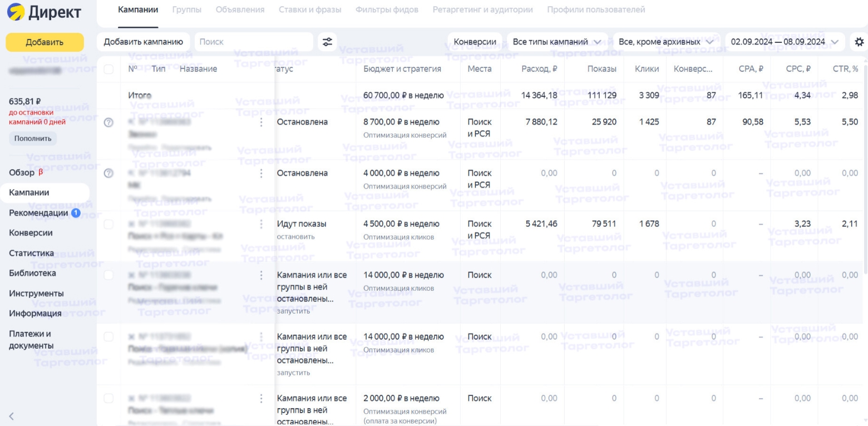Screen dimensions: 868x426
Task: Select the 2 000,00 ₽ campaign checkbox
Action: [108, 399]
